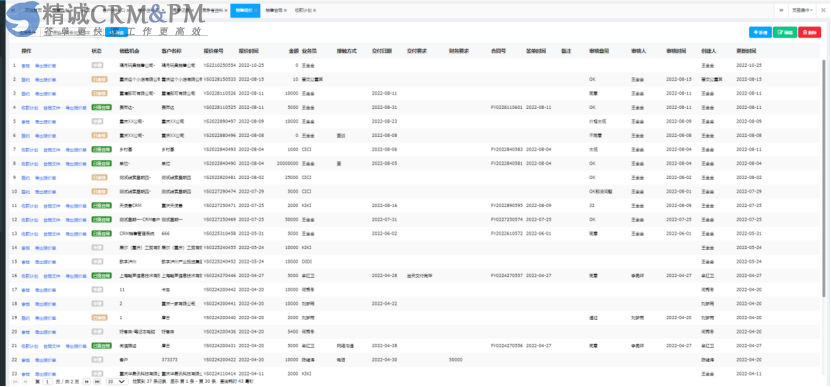Open the 页签操作 dropdown
This screenshot has height=387, width=831.
[803, 10]
